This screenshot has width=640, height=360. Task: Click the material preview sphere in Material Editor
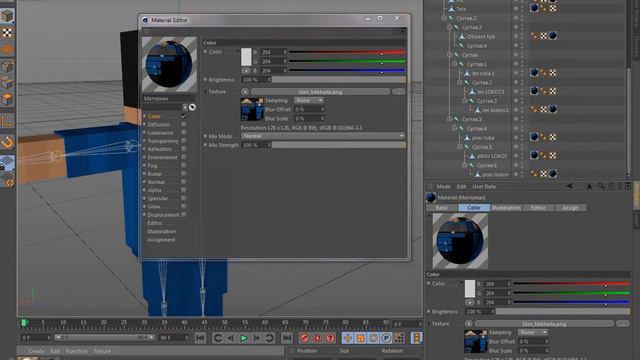(169, 64)
